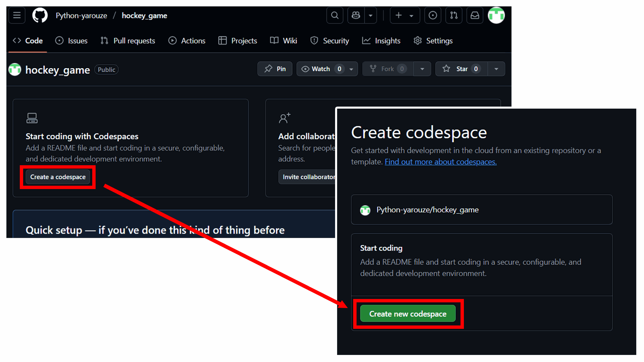Open Copilot chat icon

click(x=356, y=15)
